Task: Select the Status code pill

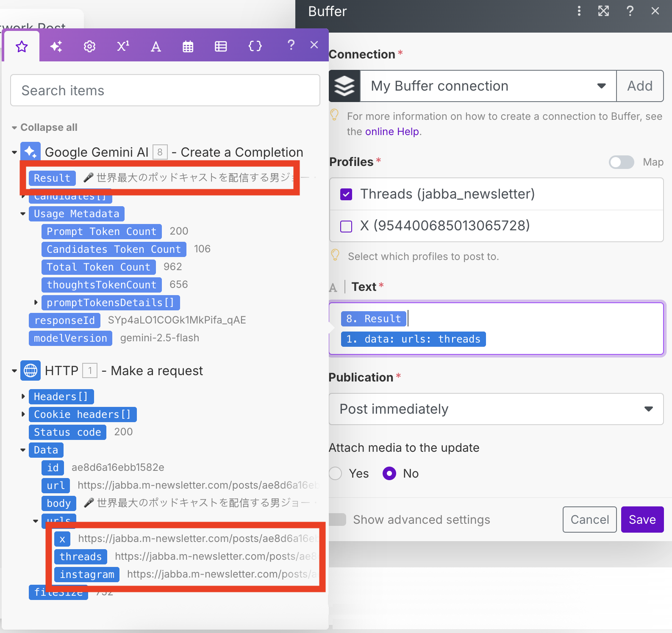Action: click(x=67, y=432)
